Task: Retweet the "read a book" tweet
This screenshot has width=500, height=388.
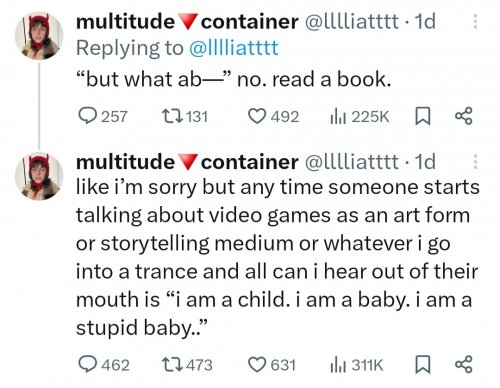Action: point(185,116)
